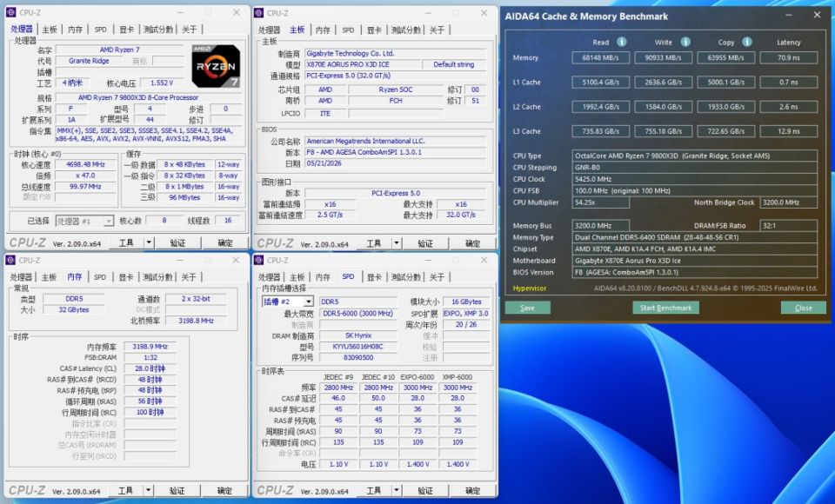
Task: Click 验证 in the processor window
Action: 177,242
